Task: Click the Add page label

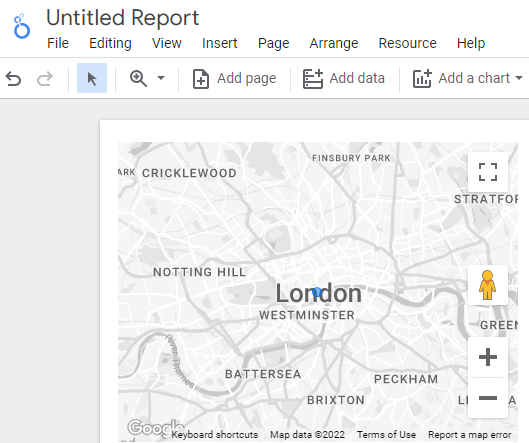Action: pos(247,78)
